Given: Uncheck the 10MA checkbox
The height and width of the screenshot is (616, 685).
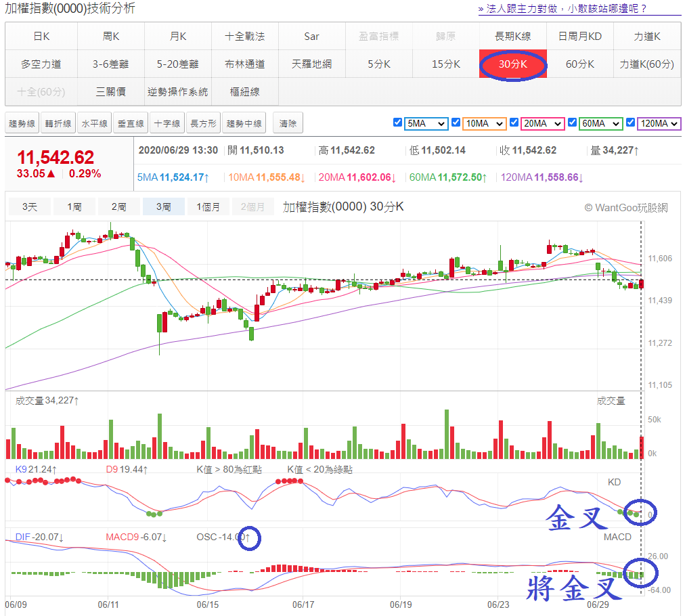Looking at the screenshot, I should pos(456,123).
